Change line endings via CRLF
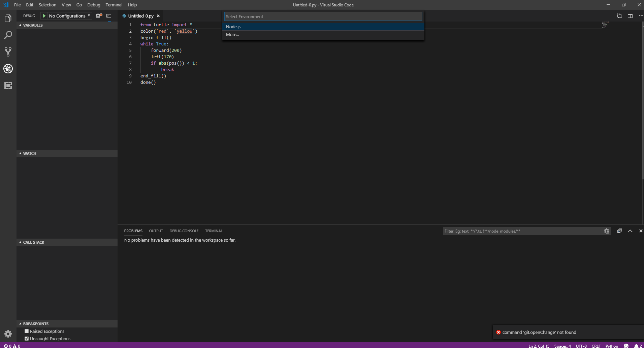Screen dimensions: 644x348 (x=596, y=346)
